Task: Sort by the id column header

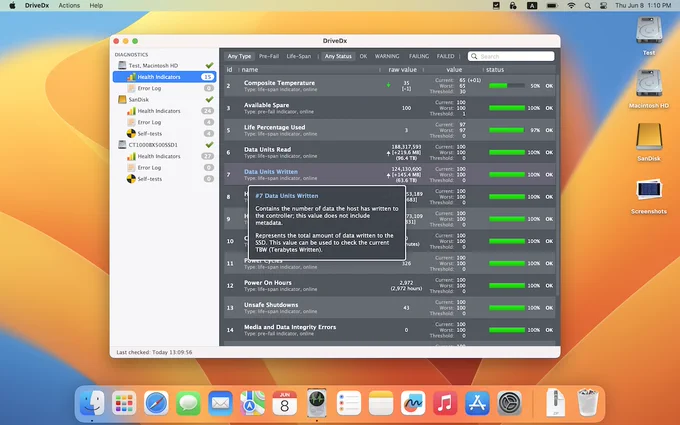Action: coord(229,69)
